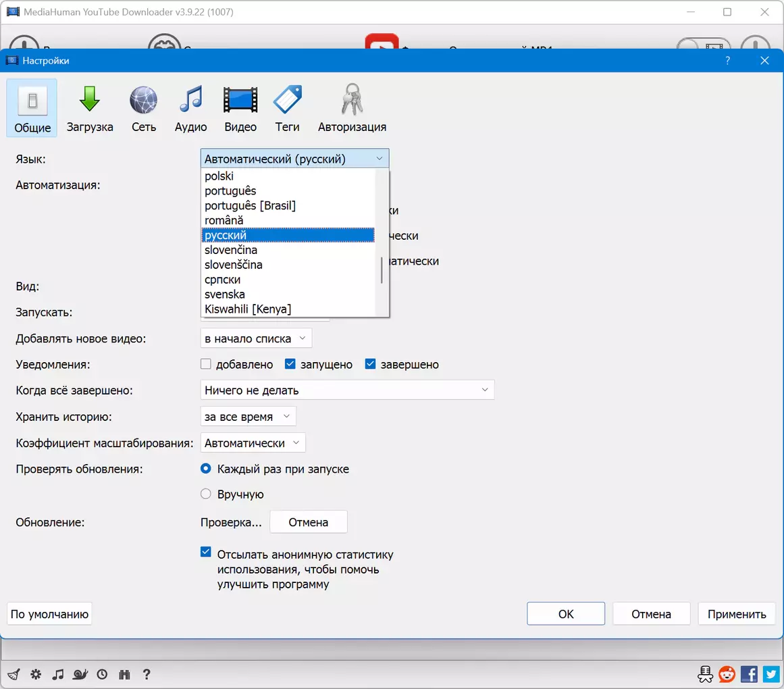784x689 pixels.
Task: Click the gear settings icon at bottom
Action: point(36,674)
